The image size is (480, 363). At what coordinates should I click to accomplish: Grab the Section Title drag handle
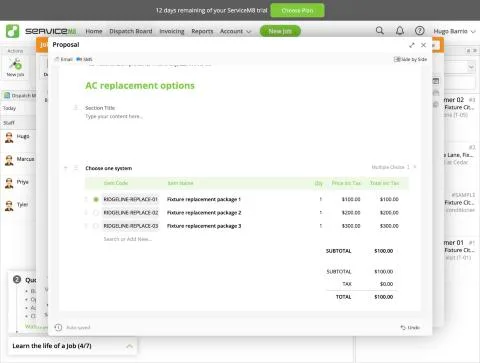tap(76, 108)
